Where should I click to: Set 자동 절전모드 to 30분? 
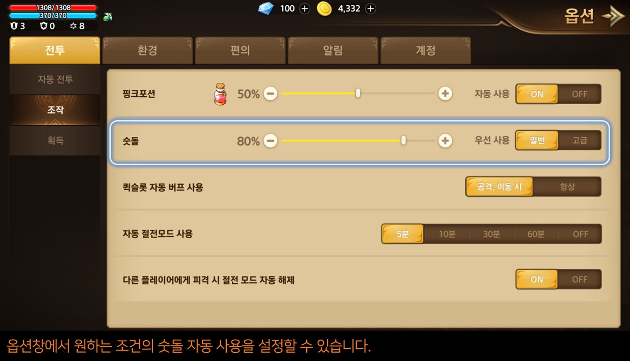[x=491, y=234]
